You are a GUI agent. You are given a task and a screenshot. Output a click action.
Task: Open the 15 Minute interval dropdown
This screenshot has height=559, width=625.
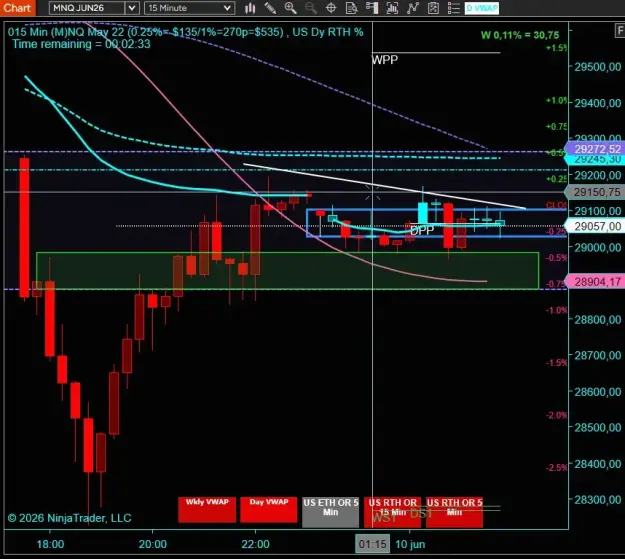pyautogui.click(x=189, y=8)
